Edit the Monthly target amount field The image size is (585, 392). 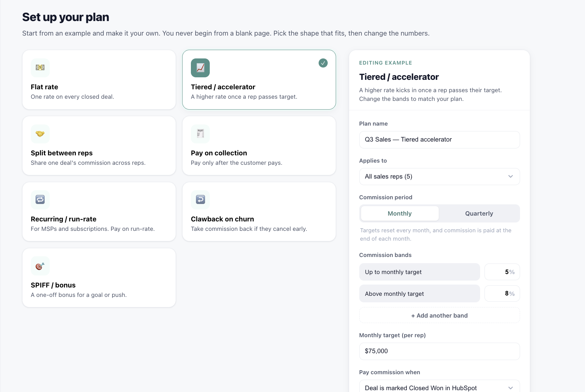(439, 351)
